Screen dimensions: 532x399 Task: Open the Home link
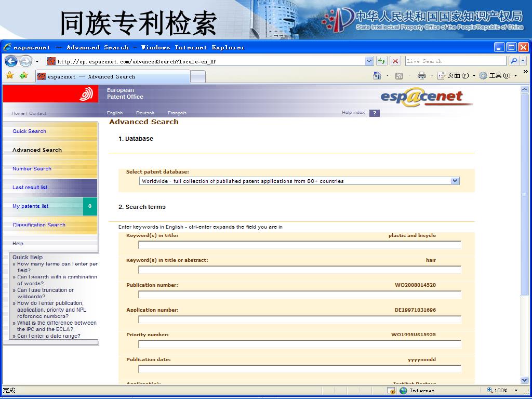pyautogui.click(x=18, y=113)
